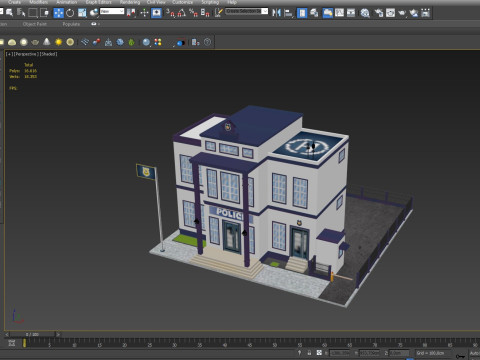The image size is (480, 360).
Task: Toggle the Spinner Snap button
Action: click(205, 13)
